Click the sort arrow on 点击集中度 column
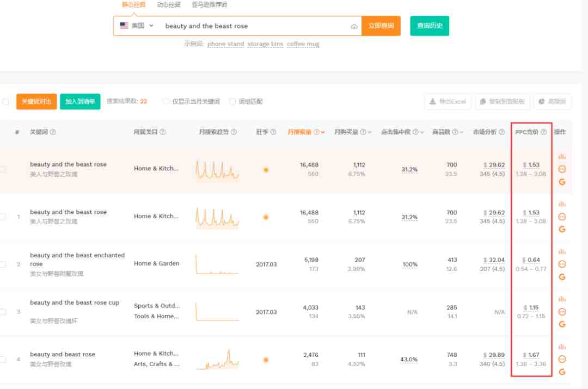 [x=422, y=132]
